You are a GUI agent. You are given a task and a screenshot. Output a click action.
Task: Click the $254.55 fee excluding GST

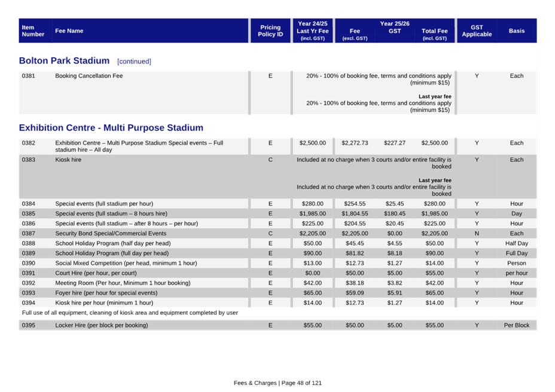(355, 204)
